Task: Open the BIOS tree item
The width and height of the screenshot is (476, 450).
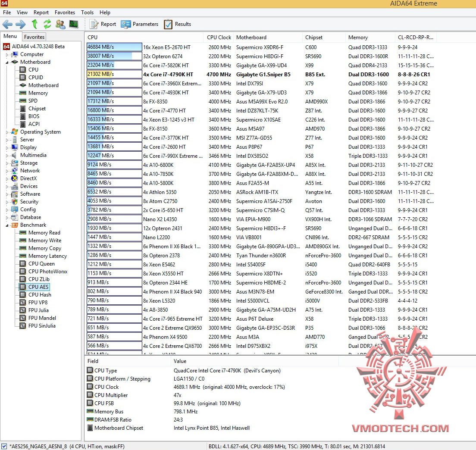Action: pos(34,116)
